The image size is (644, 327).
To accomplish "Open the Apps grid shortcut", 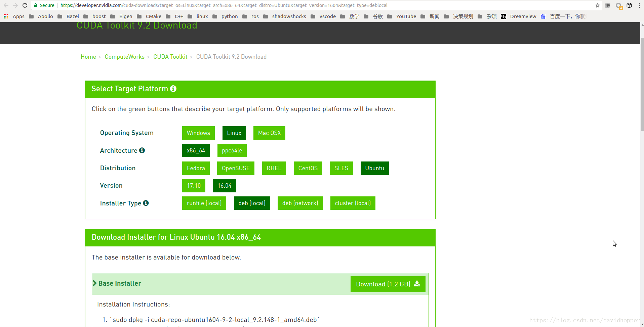I will [14, 16].
